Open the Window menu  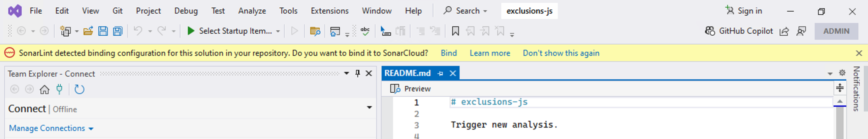click(377, 11)
